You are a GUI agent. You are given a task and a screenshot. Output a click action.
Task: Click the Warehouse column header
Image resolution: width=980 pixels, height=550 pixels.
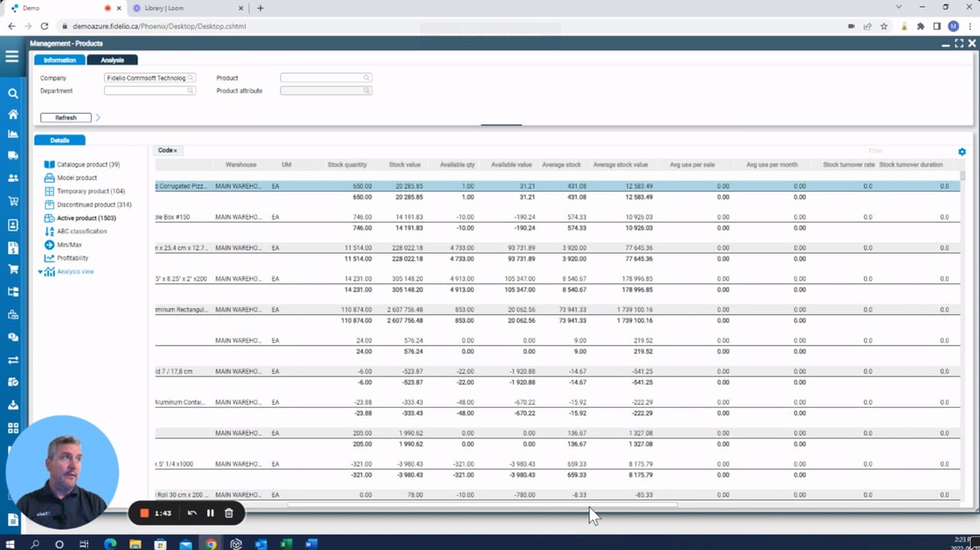pos(241,165)
